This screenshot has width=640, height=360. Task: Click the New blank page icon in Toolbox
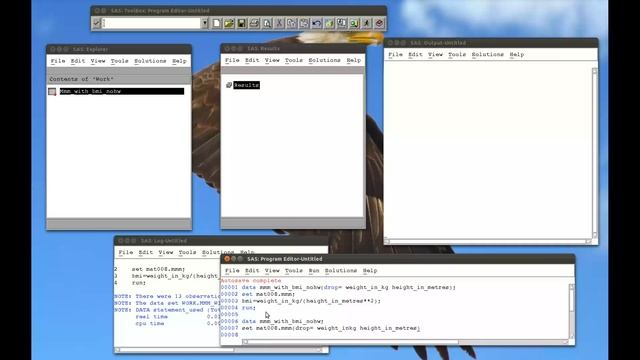(217, 23)
